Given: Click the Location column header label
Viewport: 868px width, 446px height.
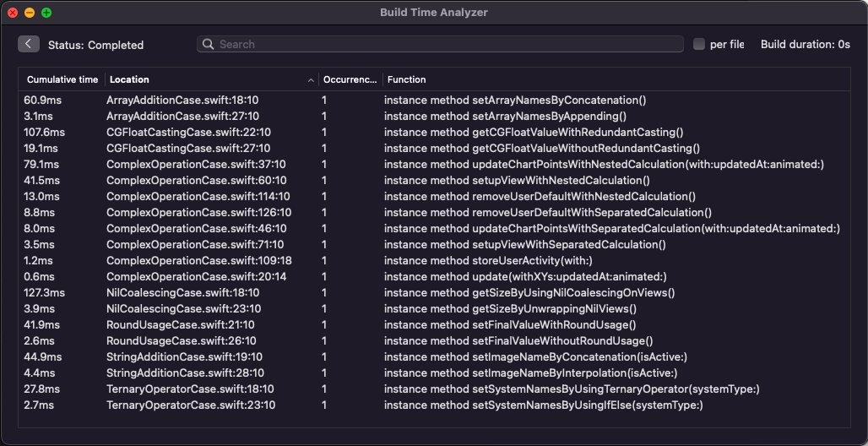Looking at the screenshot, I should click(x=129, y=80).
